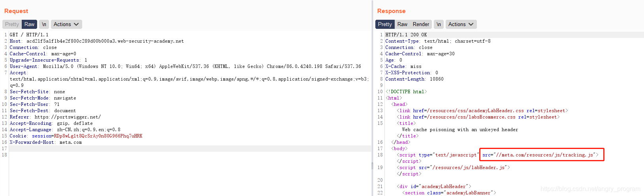Click the X-XSS-Protection response header
The width and height of the screenshot is (644, 196).
pyautogui.click(x=412, y=73)
